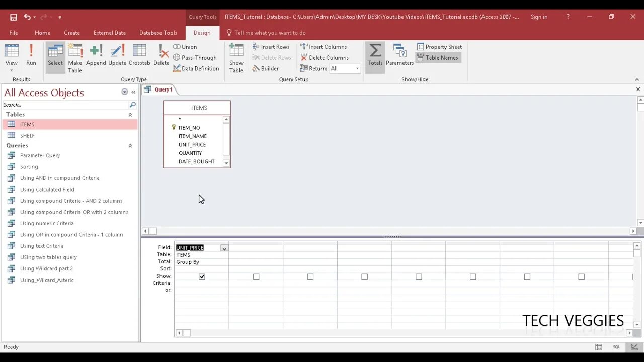Open the Field dropdown for UNIT_PRICE
644x362 pixels.
[224, 248]
